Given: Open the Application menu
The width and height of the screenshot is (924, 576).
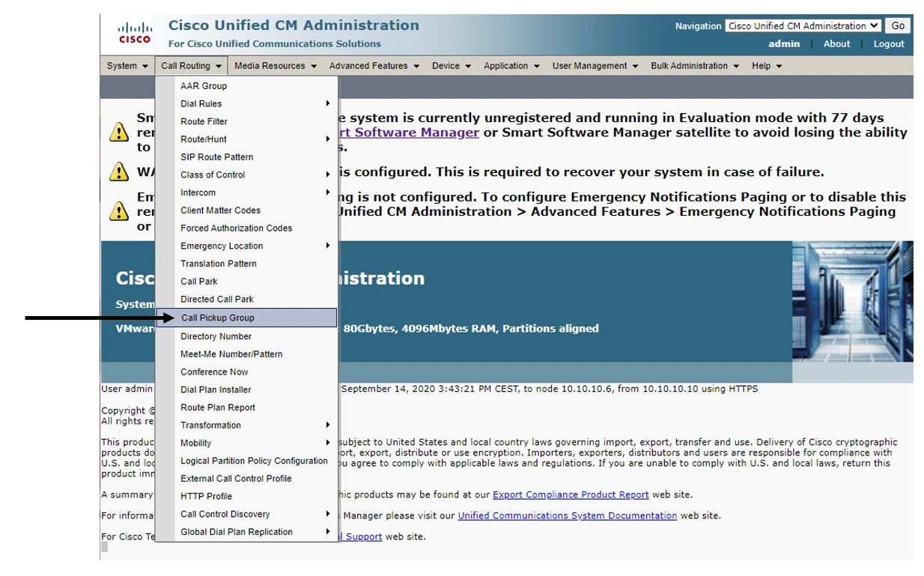Looking at the screenshot, I should [511, 66].
